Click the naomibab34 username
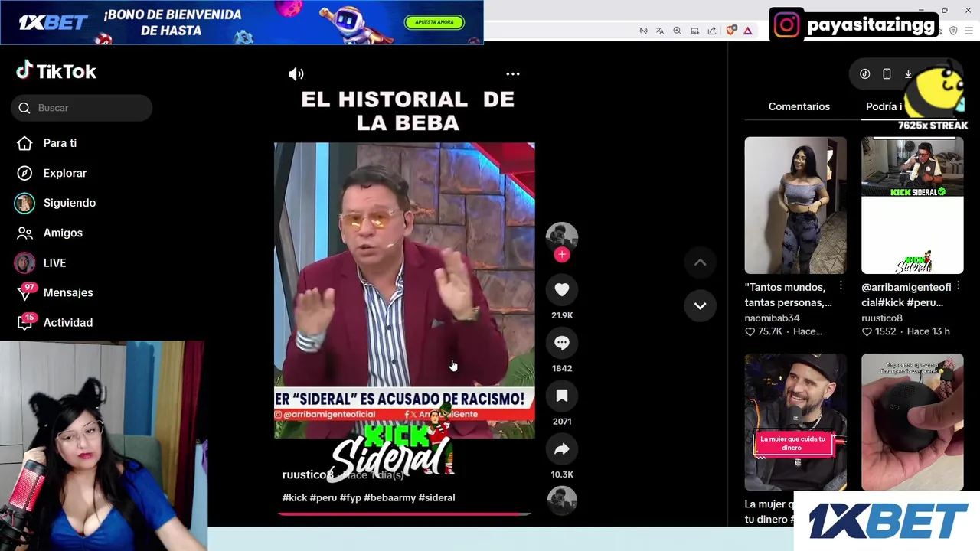This screenshot has height=551, width=980. click(x=772, y=318)
